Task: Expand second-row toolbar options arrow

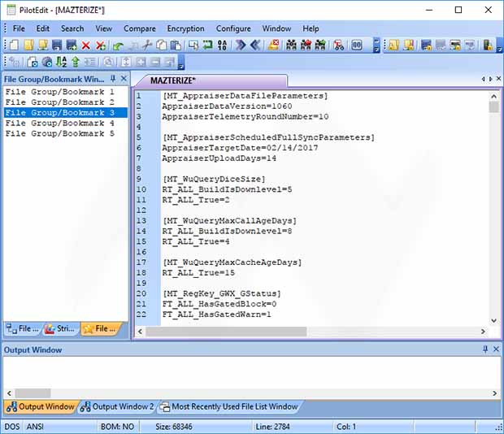Action: click(x=181, y=62)
